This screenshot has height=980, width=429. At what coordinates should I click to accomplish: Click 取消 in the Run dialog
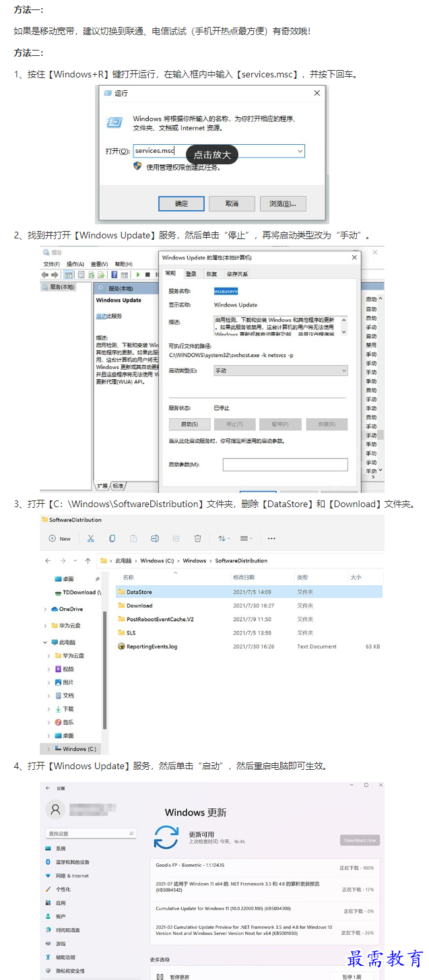[x=232, y=203]
